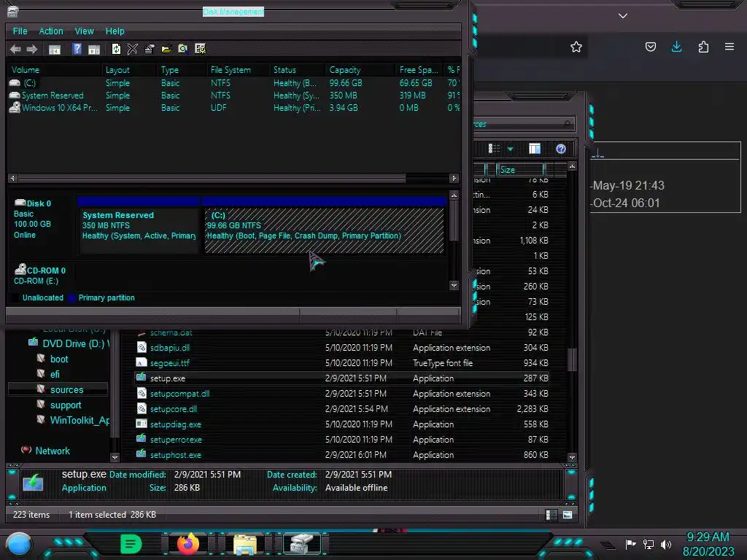Click the Unallocated legend color swatch
The width and height of the screenshot is (747, 560).
point(15,297)
